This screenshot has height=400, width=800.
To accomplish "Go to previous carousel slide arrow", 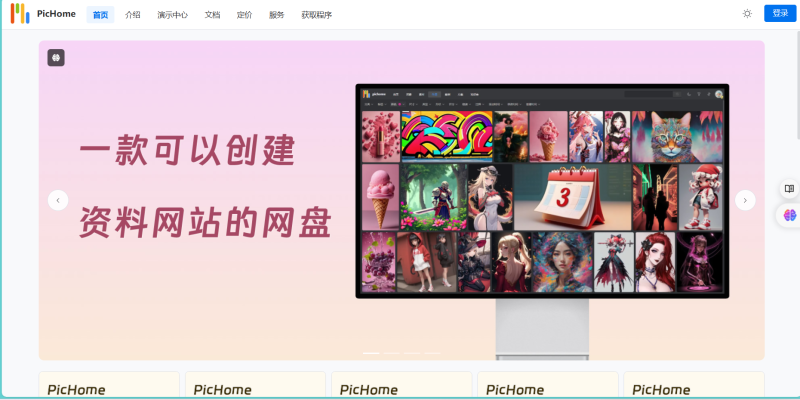I will (58, 200).
